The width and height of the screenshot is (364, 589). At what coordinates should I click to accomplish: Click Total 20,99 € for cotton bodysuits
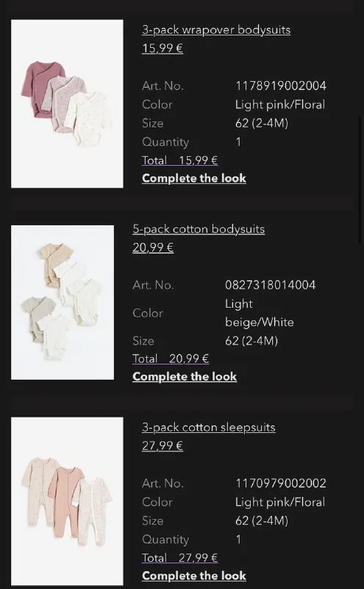pos(171,359)
